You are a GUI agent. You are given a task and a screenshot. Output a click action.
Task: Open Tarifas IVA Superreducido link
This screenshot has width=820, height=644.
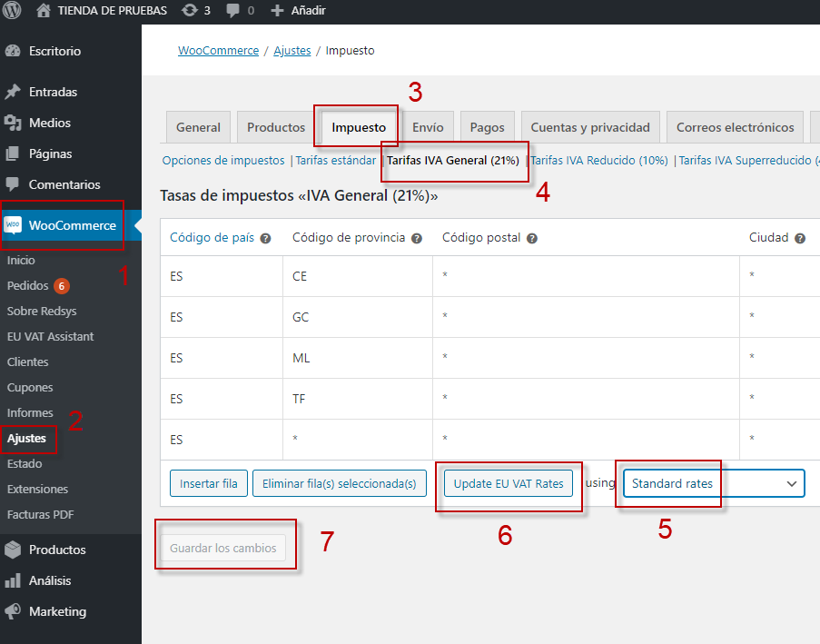(x=749, y=161)
